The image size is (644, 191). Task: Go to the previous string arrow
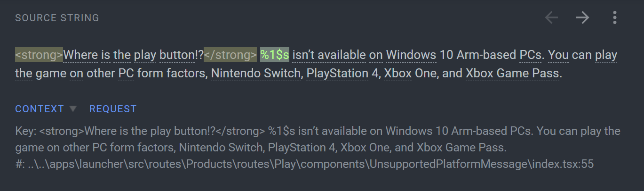click(x=551, y=18)
